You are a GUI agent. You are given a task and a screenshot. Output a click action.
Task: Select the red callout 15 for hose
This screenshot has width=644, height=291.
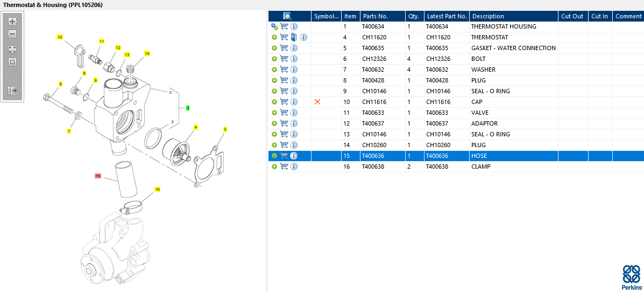coord(98,176)
